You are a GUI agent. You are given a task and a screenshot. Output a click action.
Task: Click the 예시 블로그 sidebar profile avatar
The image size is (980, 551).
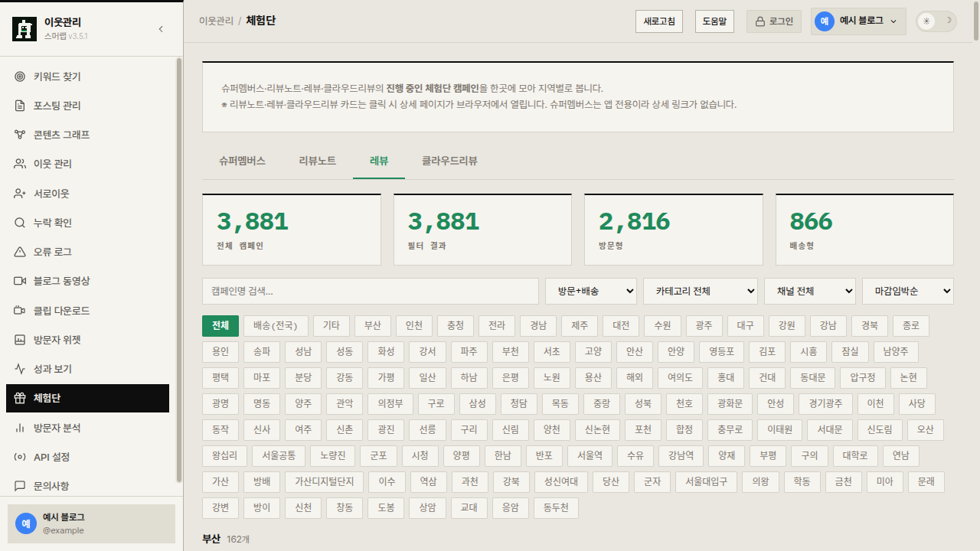26,523
